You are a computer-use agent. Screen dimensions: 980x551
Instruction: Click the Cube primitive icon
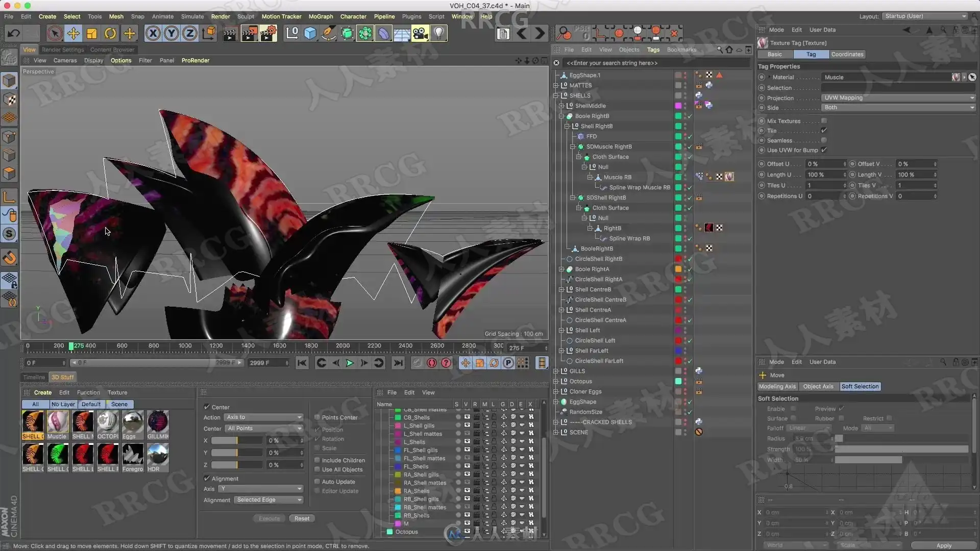tap(310, 34)
